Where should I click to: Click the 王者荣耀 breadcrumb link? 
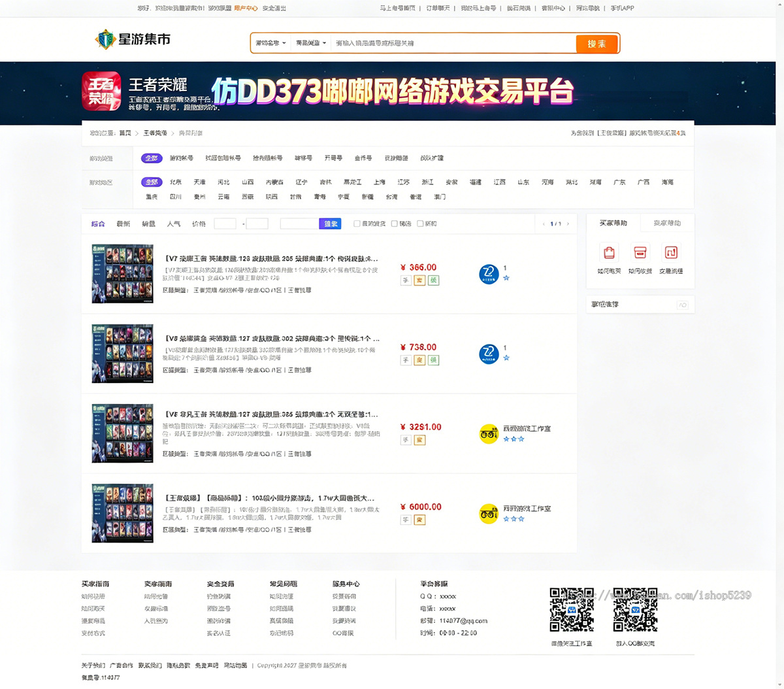[155, 133]
